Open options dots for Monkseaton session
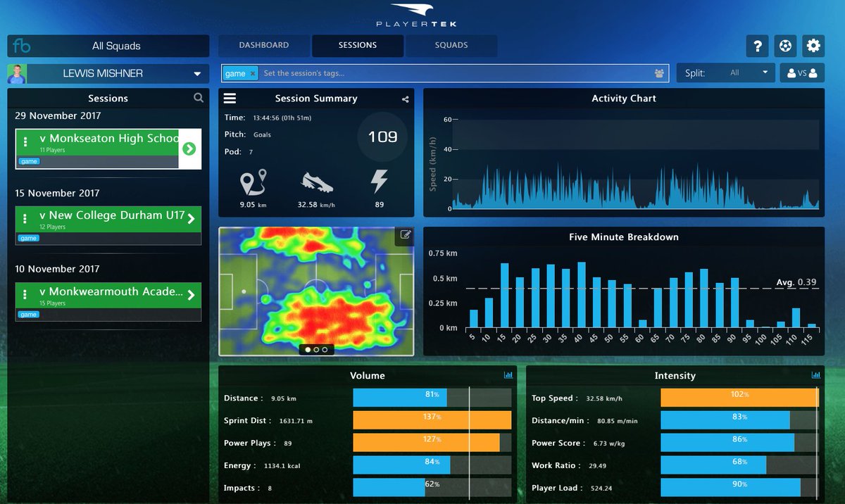 tap(25, 141)
